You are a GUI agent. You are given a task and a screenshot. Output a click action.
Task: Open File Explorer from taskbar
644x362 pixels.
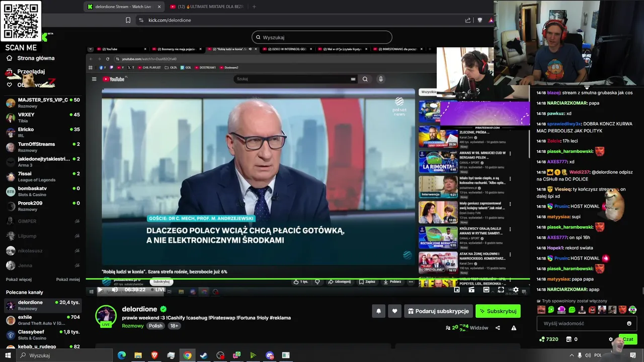pyautogui.click(x=138, y=355)
